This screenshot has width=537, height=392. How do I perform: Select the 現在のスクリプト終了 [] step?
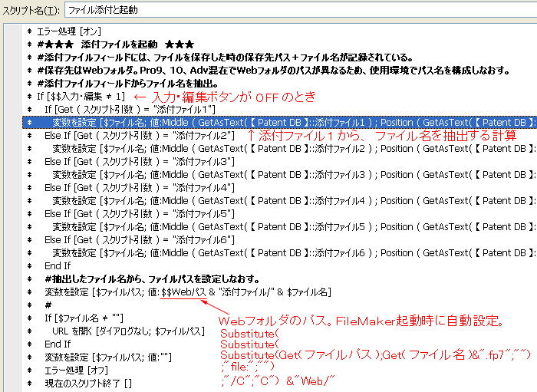coord(88,383)
